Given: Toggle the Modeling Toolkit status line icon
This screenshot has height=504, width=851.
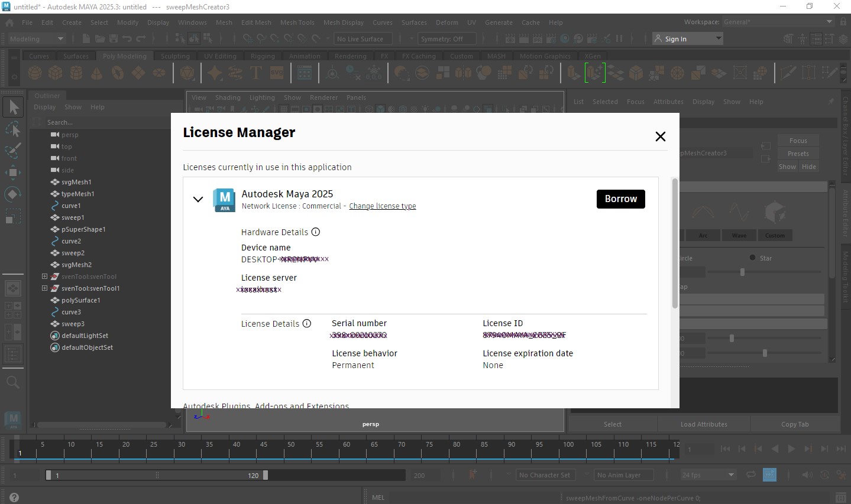Looking at the screenshot, I should tap(788, 39).
